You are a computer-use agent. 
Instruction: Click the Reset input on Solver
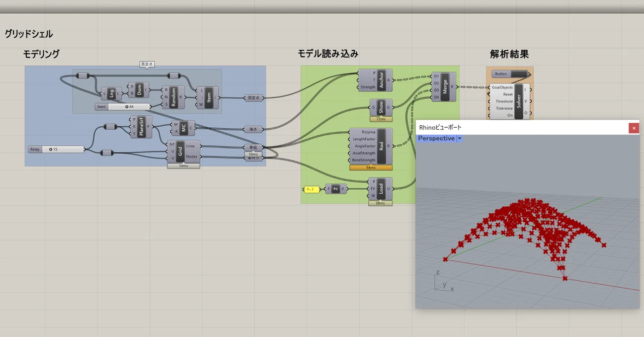(508, 95)
